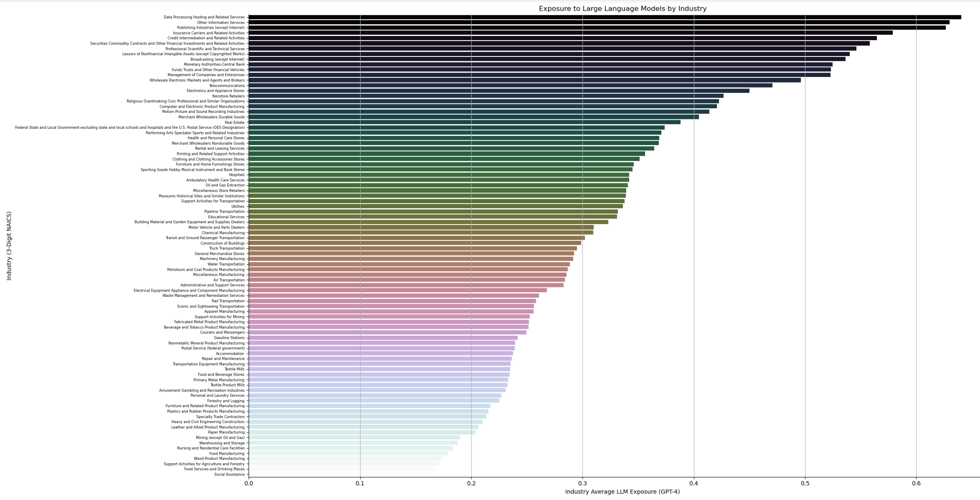The width and height of the screenshot is (980, 500).
Task: Click the y-axis title 'Industry (3-Digit NAICS)'
Action: pos(9,246)
